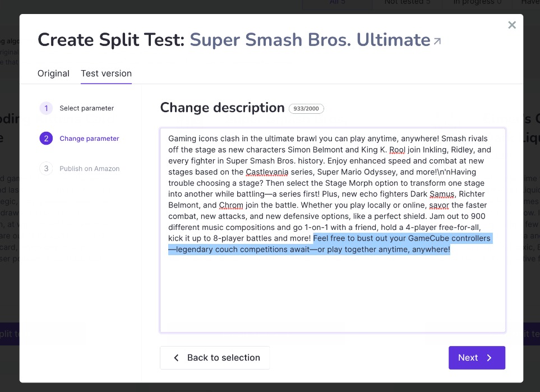The width and height of the screenshot is (540, 392).
Task: Switch to the Original tab
Action: [x=53, y=73]
